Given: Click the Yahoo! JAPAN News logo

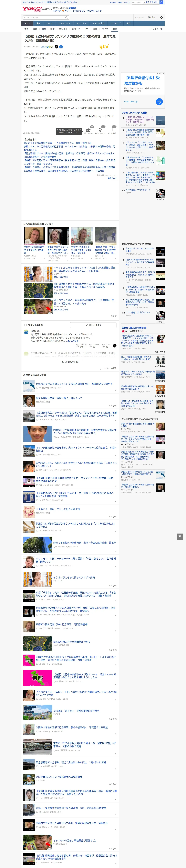Looking at the screenshot, I should (37, 9).
